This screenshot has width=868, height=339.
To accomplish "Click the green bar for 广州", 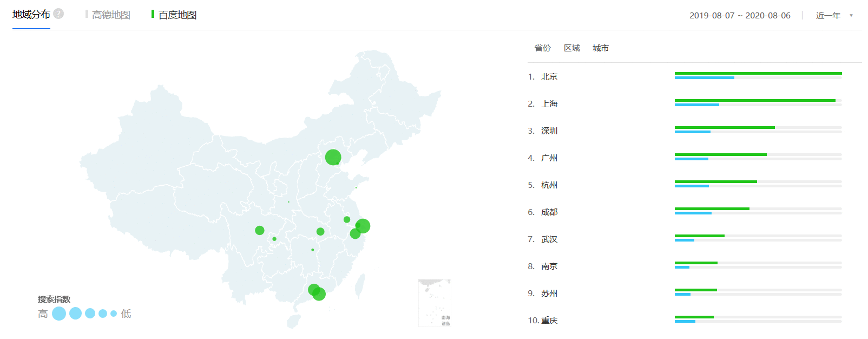I will tap(721, 154).
